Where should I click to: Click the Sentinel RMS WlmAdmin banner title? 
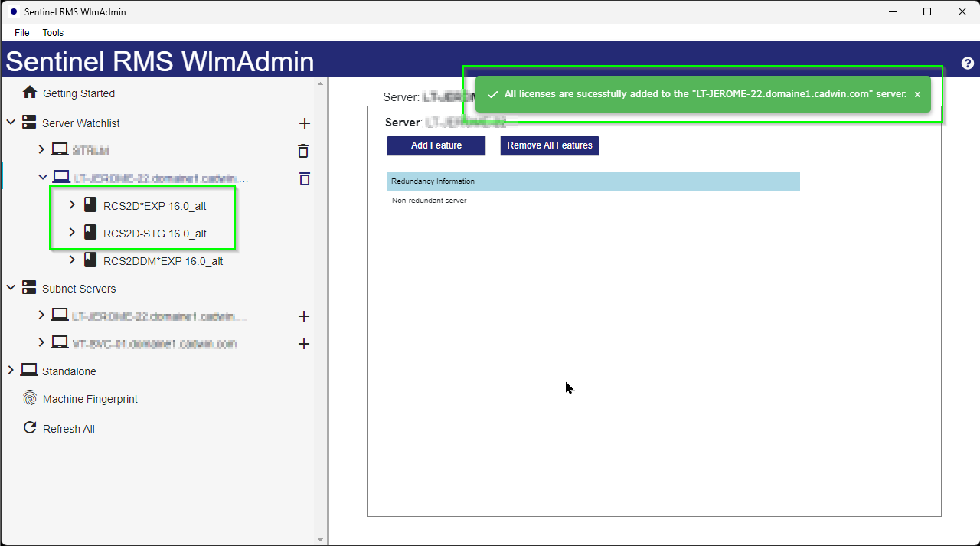pyautogui.click(x=159, y=62)
